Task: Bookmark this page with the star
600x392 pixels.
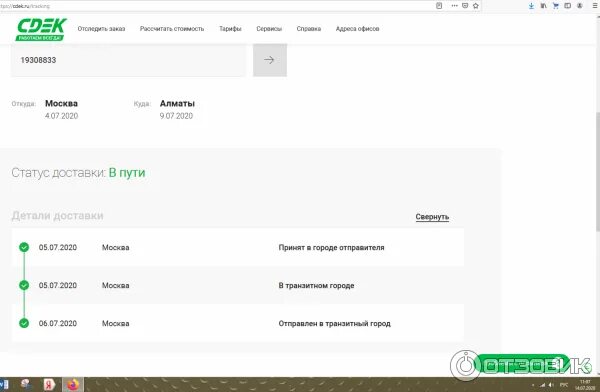Action: [476, 6]
